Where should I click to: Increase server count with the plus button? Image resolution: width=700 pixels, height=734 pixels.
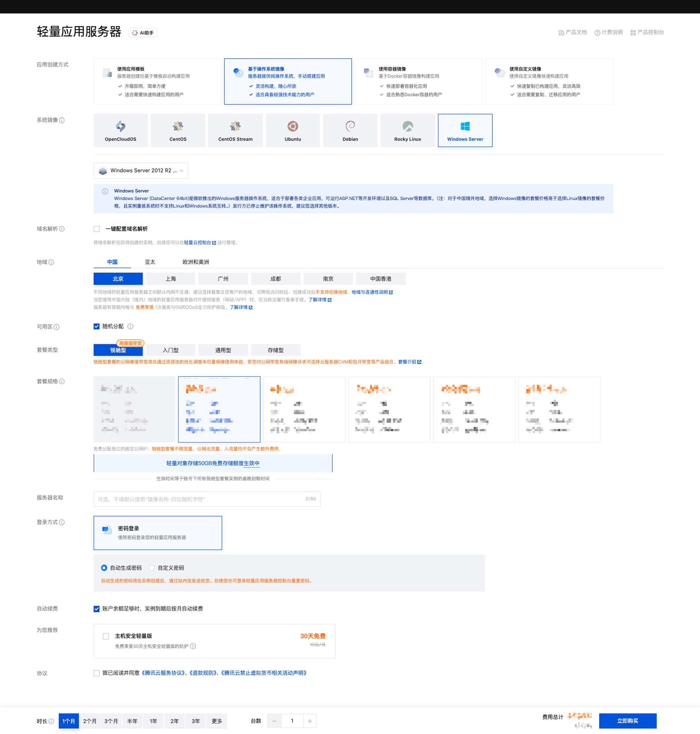point(310,721)
